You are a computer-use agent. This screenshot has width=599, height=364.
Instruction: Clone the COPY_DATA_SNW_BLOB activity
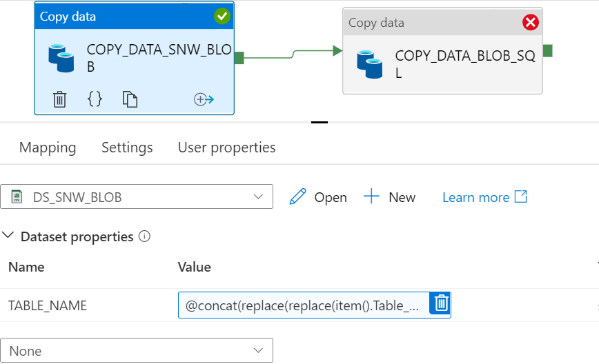pos(130,99)
